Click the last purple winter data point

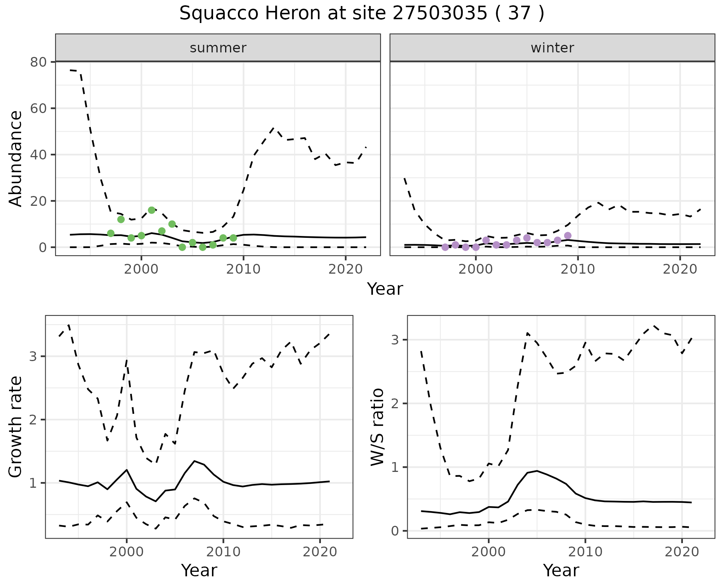tap(568, 236)
